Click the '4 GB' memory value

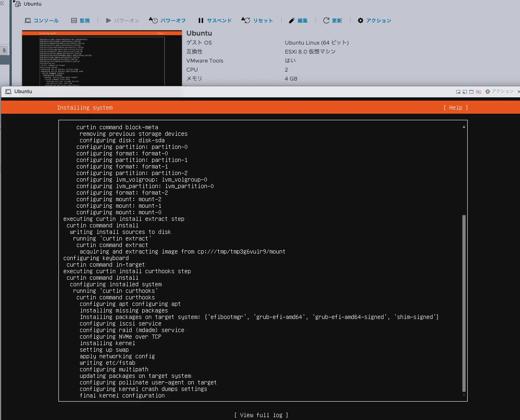[x=291, y=79]
